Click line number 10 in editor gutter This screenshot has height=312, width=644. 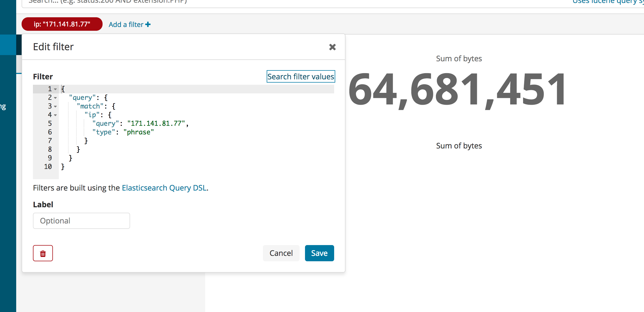tap(48, 167)
